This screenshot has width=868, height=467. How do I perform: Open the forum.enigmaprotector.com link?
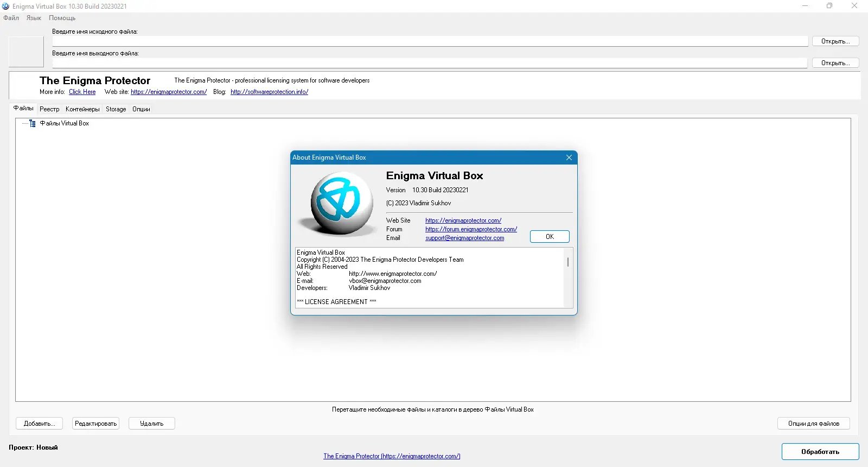[471, 229]
